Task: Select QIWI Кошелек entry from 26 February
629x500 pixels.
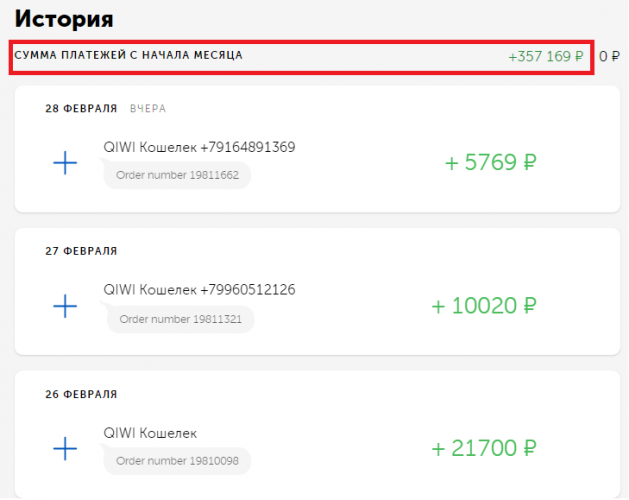Action: [150, 433]
